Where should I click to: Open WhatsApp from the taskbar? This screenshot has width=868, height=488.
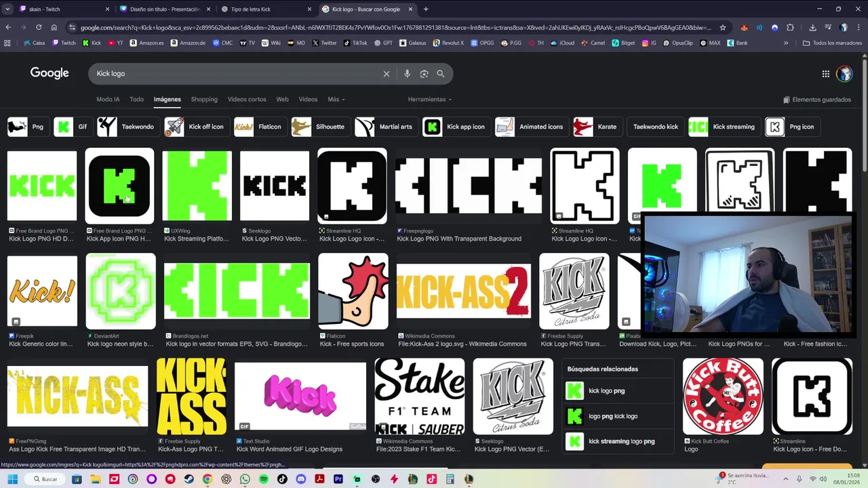(245, 479)
